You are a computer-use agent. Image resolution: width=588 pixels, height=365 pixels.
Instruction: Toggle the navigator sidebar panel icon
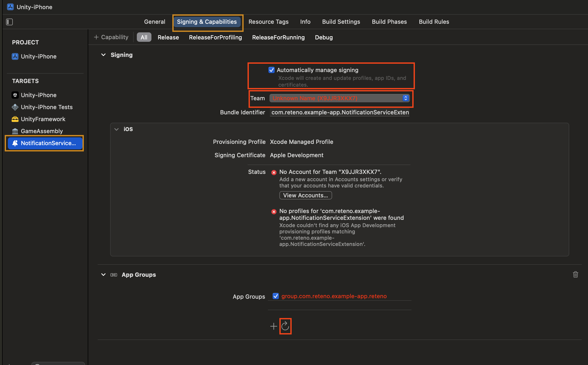point(9,22)
